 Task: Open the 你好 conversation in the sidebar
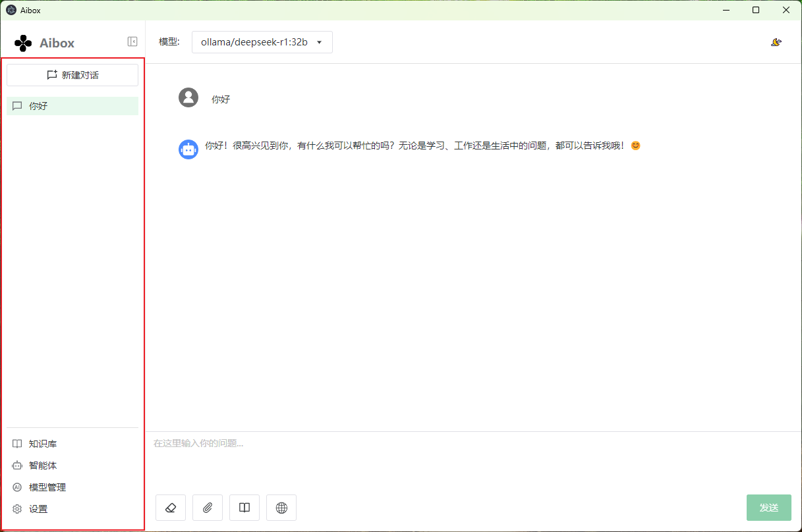click(72, 106)
